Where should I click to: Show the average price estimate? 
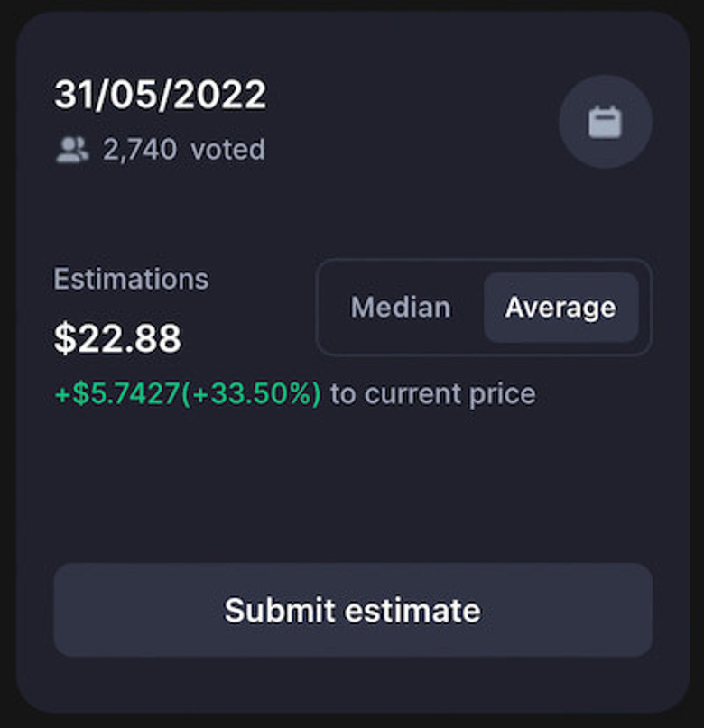pyautogui.click(x=560, y=308)
